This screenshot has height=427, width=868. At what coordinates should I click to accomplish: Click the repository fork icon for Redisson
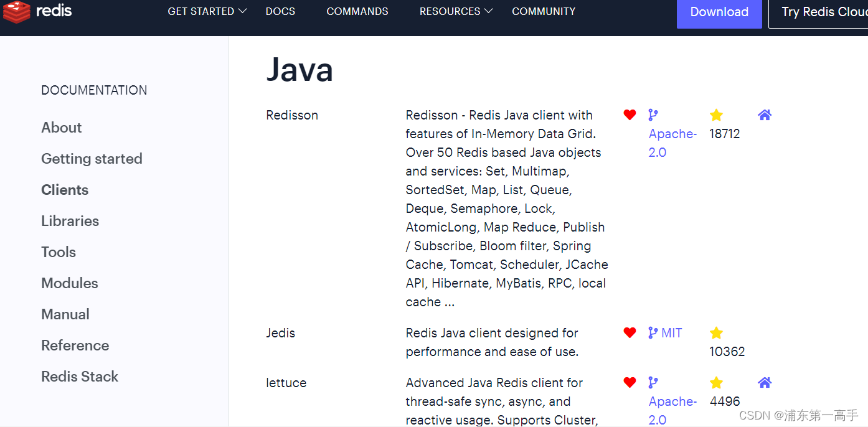[x=653, y=115]
